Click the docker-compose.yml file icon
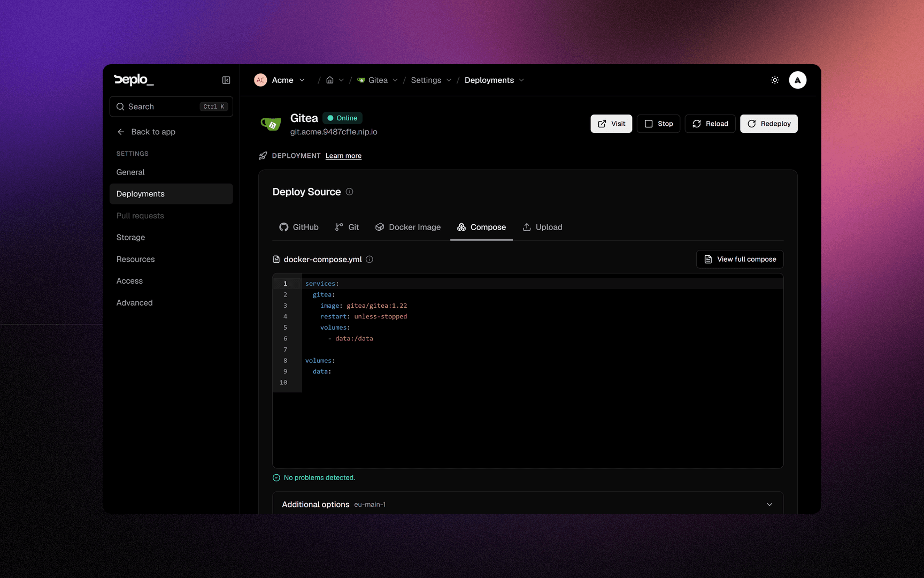 click(276, 260)
